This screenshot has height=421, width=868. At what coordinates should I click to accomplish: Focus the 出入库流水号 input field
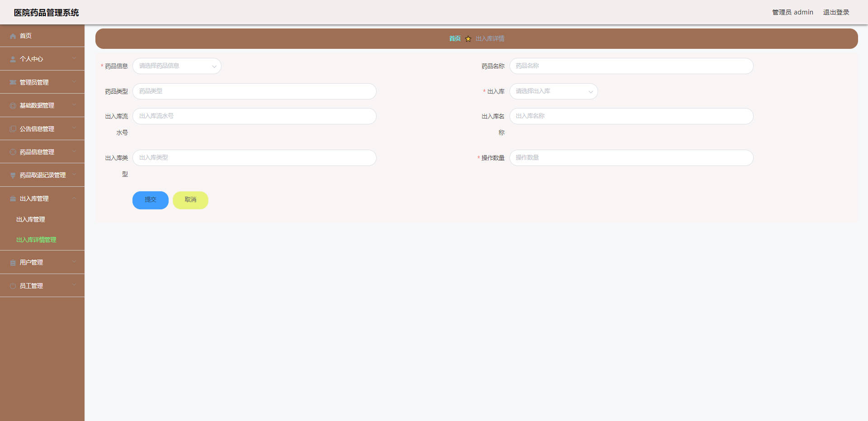255,116
